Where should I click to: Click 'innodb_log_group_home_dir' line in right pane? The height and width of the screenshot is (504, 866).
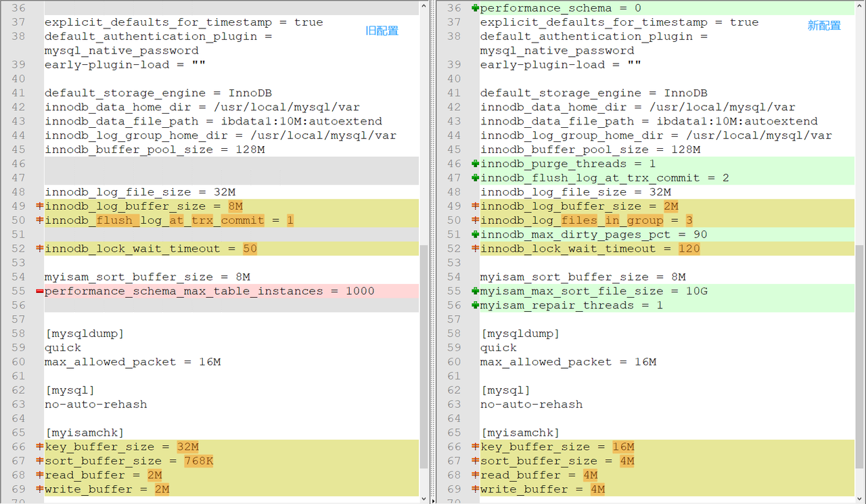point(656,135)
